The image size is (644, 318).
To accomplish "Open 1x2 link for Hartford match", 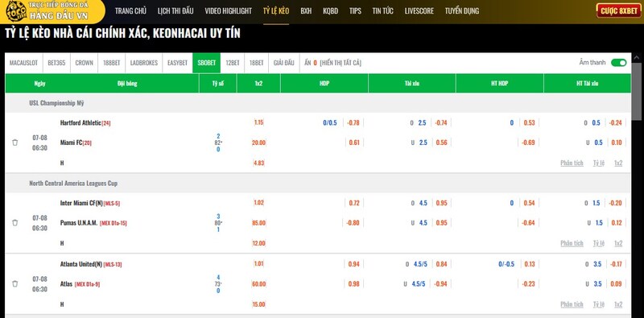I will pyautogui.click(x=618, y=163).
